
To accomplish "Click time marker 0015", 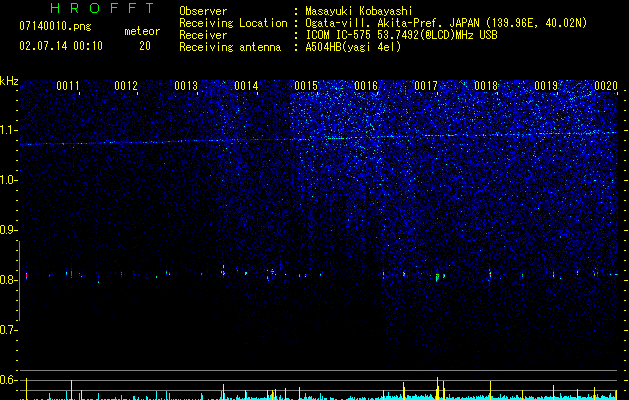I will click(x=306, y=86).
